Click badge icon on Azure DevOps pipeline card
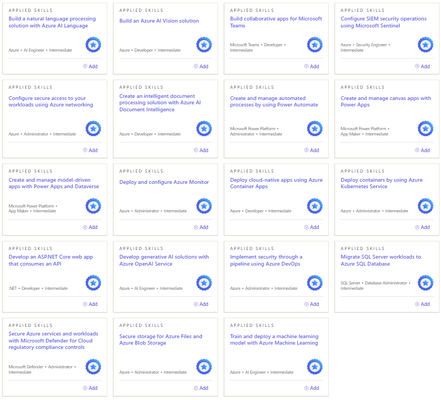441x400 pixels. point(314,283)
